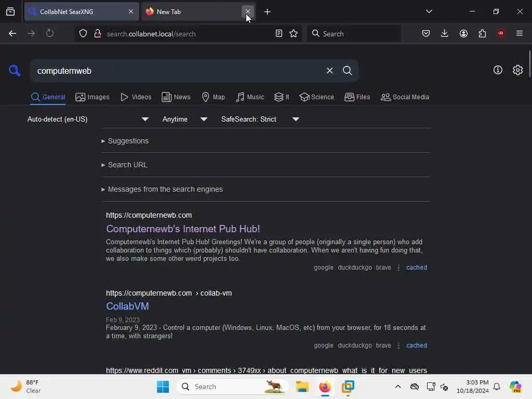The width and height of the screenshot is (532, 399).
Task: Open File Explorer from the taskbar
Action: [x=302, y=387]
